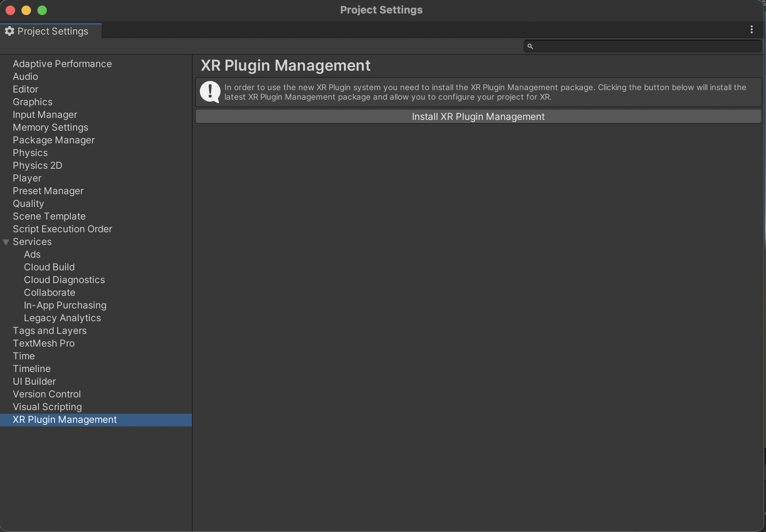Open the Audio settings
Image resolution: width=766 pixels, height=532 pixels.
pyautogui.click(x=25, y=76)
